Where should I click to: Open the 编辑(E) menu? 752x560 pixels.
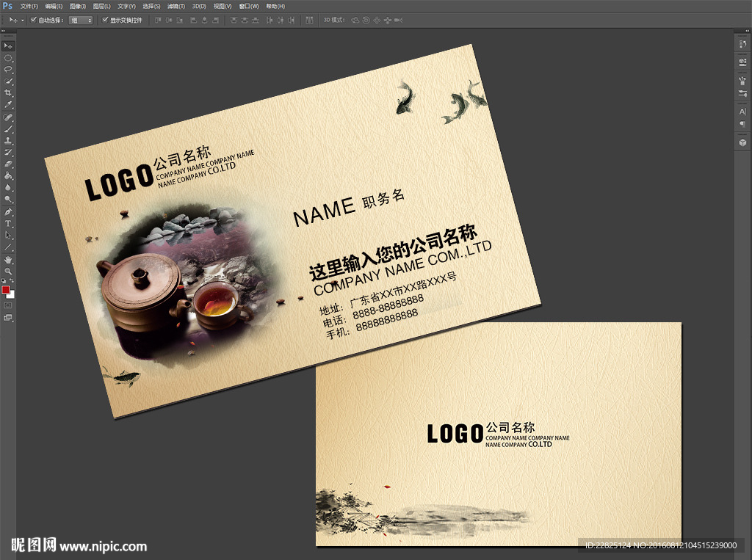coord(54,6)
